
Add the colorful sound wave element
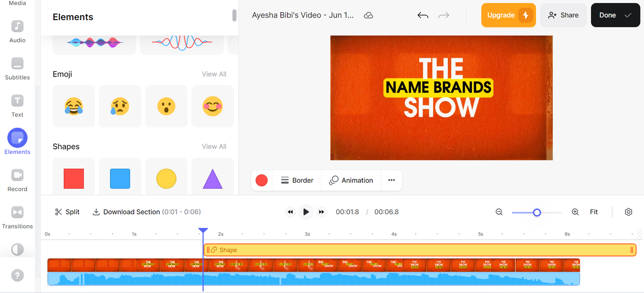click(x=95, y=44)
